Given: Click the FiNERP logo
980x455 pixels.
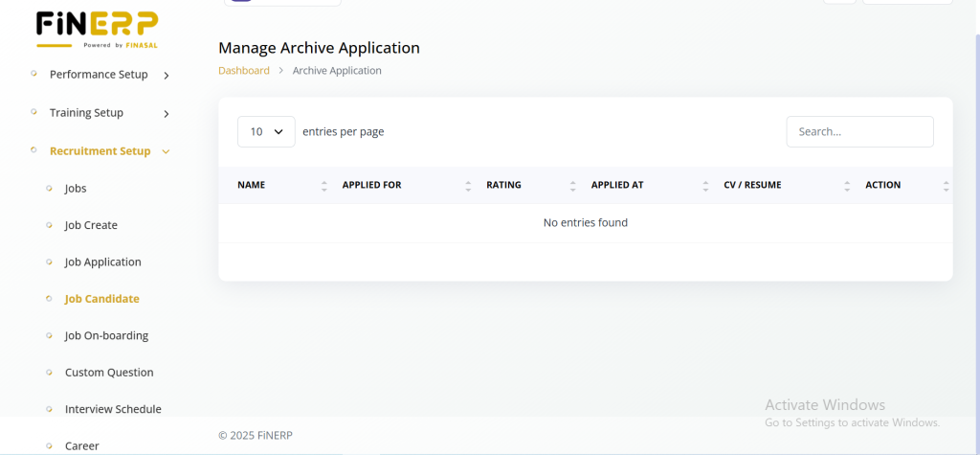Looking at the screenshot, I should [x=97, y=30].
